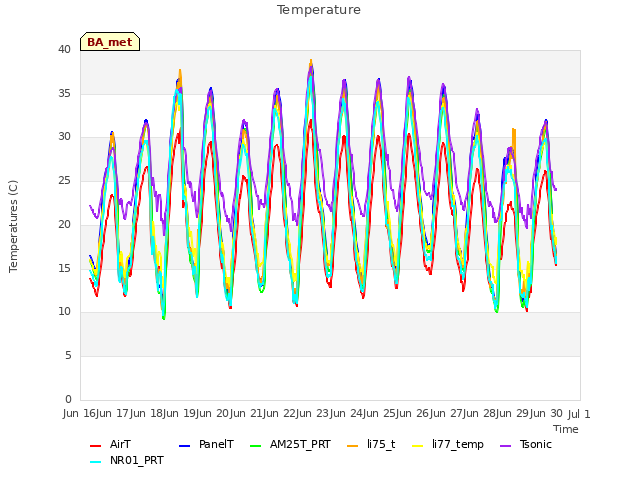Click the 20Jun x-axis tick label
Viewport: 640px width, 480px height.
(231, 414)
